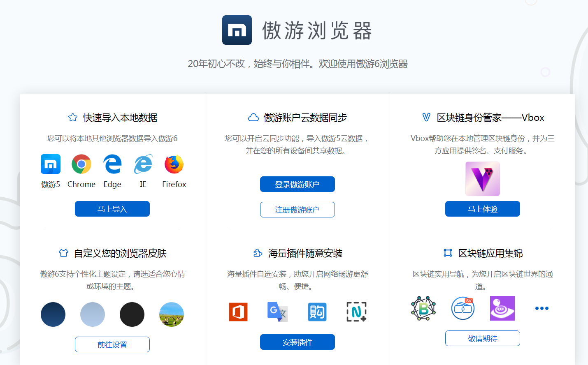Click the small V icon beside 区块链身份管家
Viewport: 588px width, 365px height.
[x=426, y=118]
